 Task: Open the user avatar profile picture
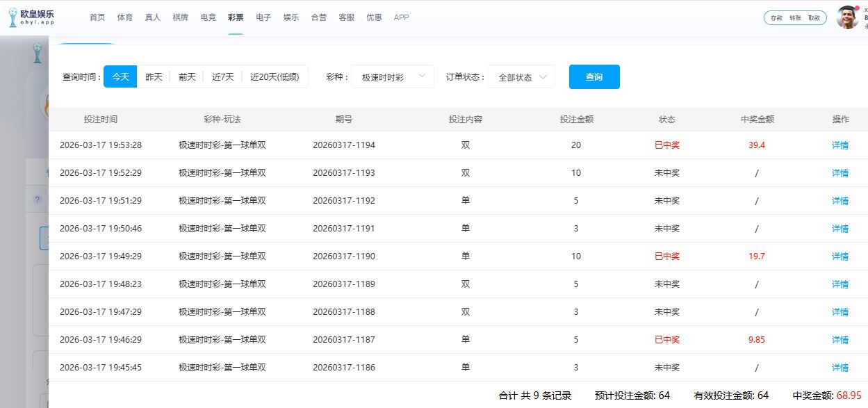click(x=847, y=17)
